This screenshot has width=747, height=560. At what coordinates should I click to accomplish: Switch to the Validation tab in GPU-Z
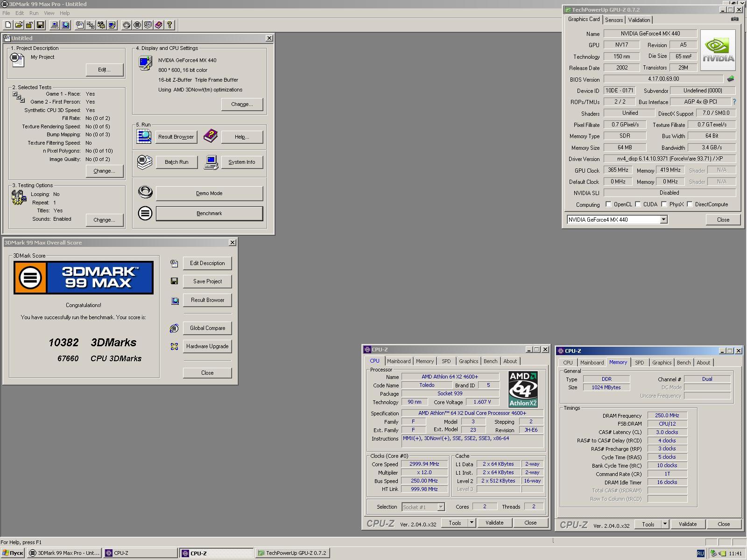click(639, 20)
